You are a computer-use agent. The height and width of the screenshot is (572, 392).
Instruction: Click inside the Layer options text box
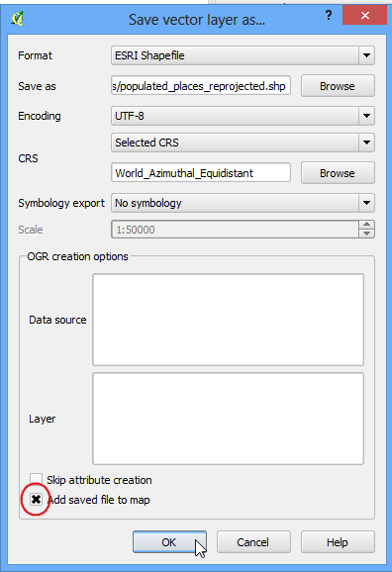coord(228,419)
